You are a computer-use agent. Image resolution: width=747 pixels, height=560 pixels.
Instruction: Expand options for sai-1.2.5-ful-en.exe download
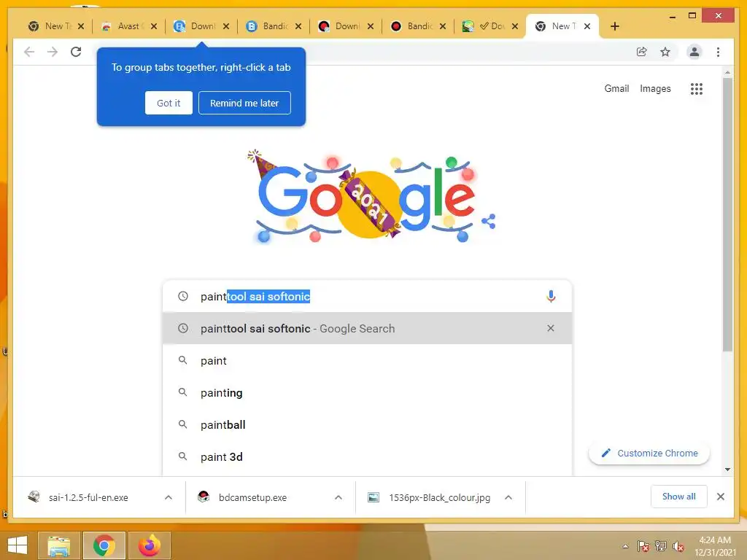169,497
